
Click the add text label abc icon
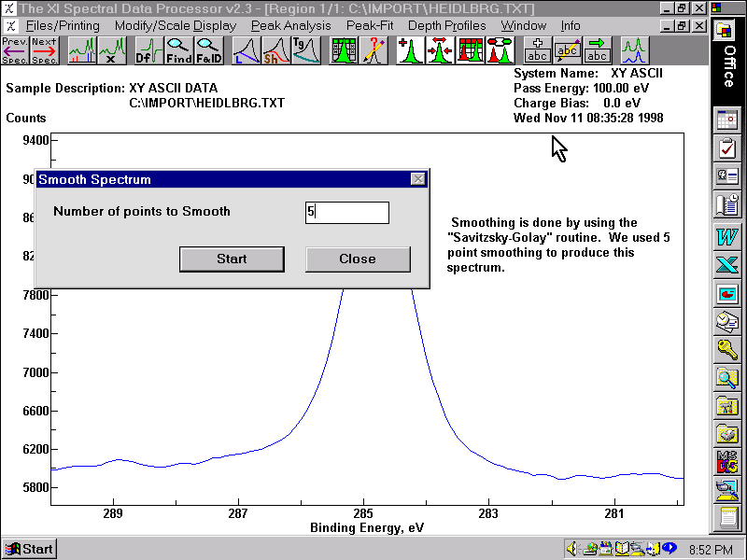click(536, 49)
